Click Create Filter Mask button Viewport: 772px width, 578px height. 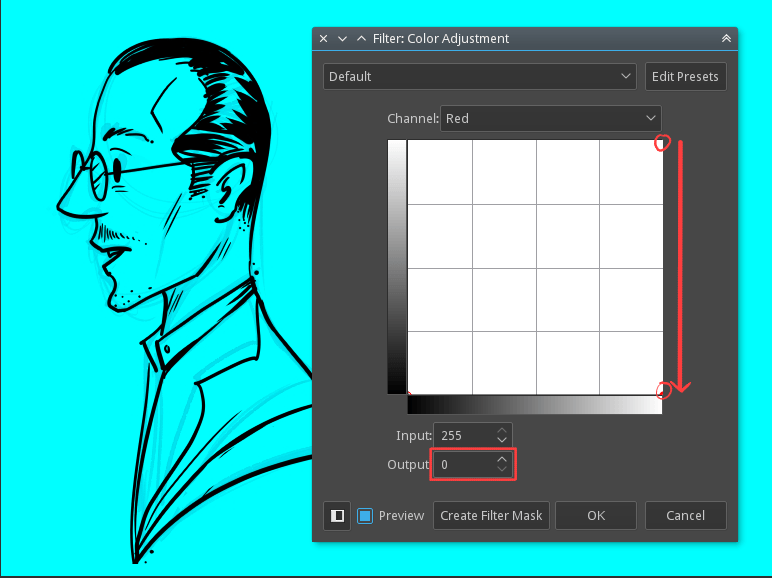491,515
